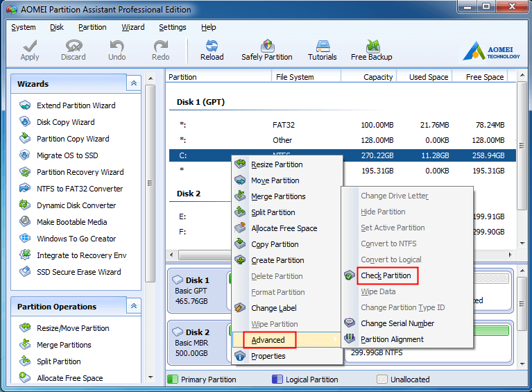Choose Merge Partitions in the context menu

tap(286, 196)
